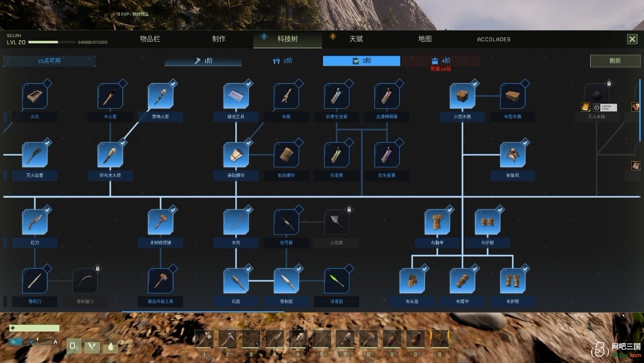Choose the 基础绷带 bandage icon
Screen dimensions: 644x363
pos(236,155)
